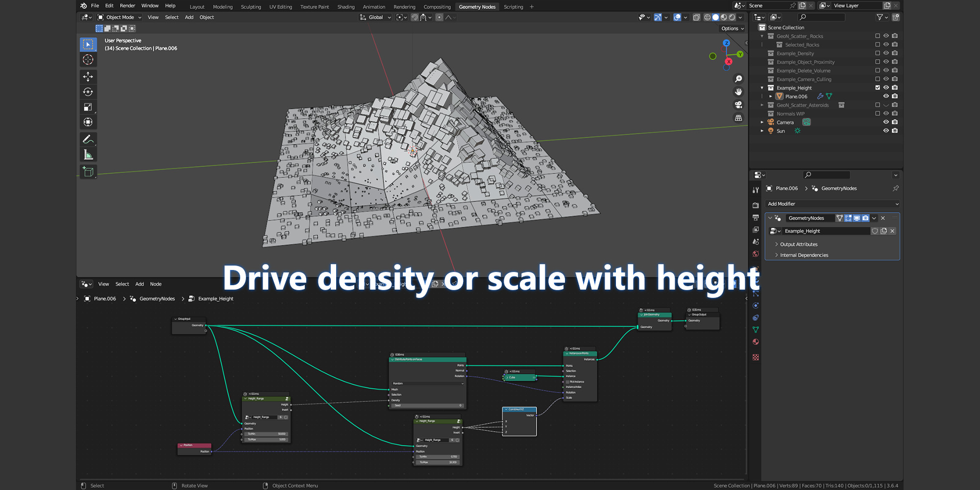Open the 3D viewport Object menu
980x490 pixels.
[207, 17]
